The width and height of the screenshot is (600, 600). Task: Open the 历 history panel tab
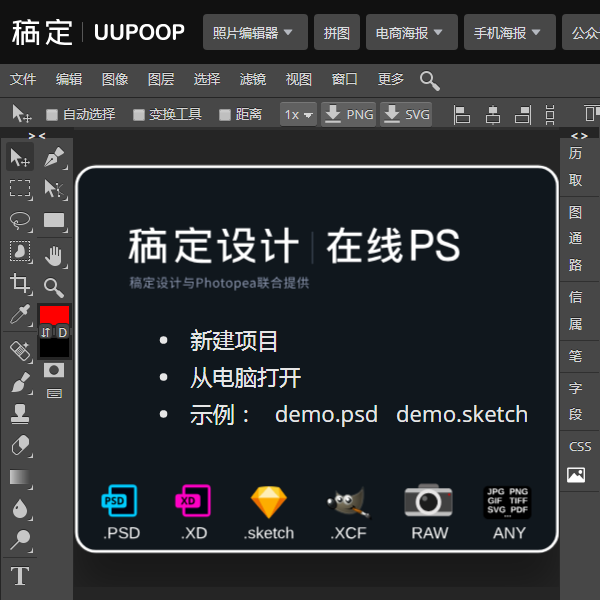[x=575, y=153]
